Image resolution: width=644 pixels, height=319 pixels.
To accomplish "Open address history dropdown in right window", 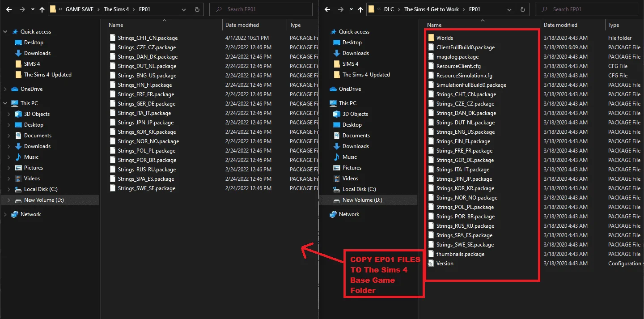I will click(x=510, y=9).
